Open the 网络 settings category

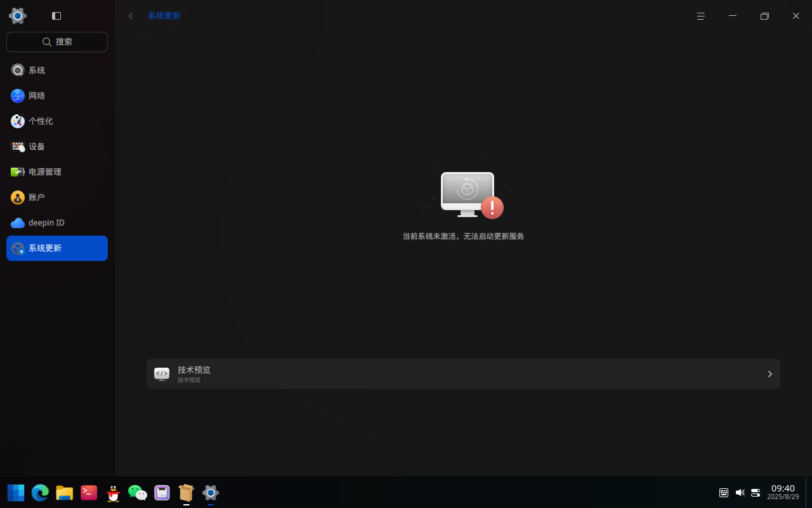pos(57,96)
